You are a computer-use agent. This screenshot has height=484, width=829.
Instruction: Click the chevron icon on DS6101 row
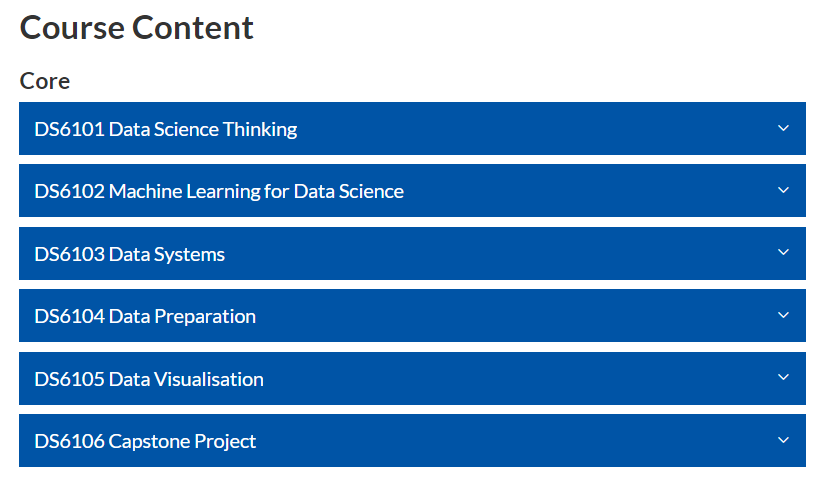click(783, 128)
